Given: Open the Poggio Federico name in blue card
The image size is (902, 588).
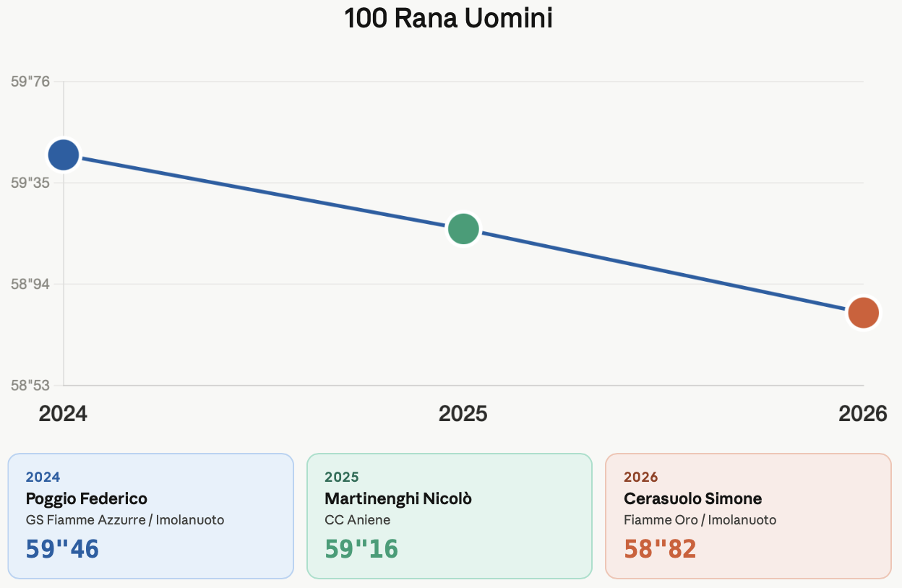Looking at the screenshot, I should point(87,498).
